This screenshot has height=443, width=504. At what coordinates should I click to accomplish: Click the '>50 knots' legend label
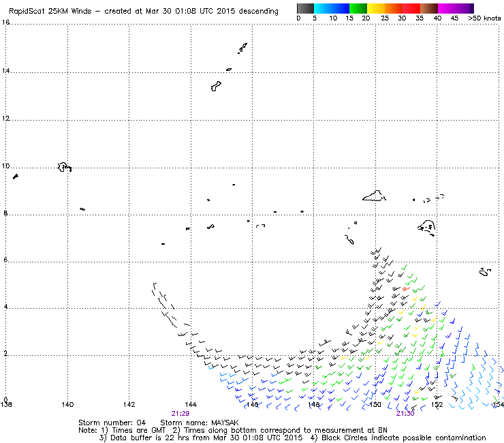(484, 18)
